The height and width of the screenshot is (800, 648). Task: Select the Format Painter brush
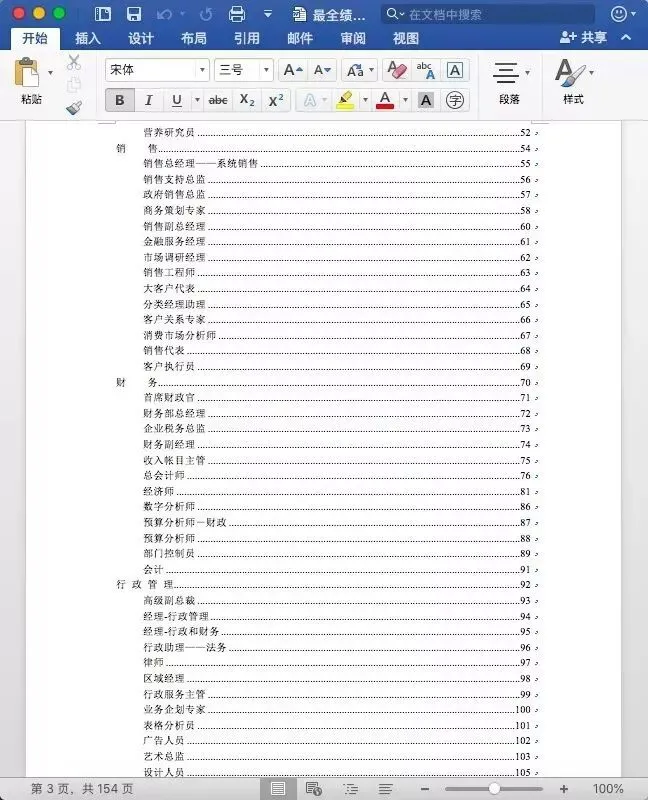coord(74,108)
